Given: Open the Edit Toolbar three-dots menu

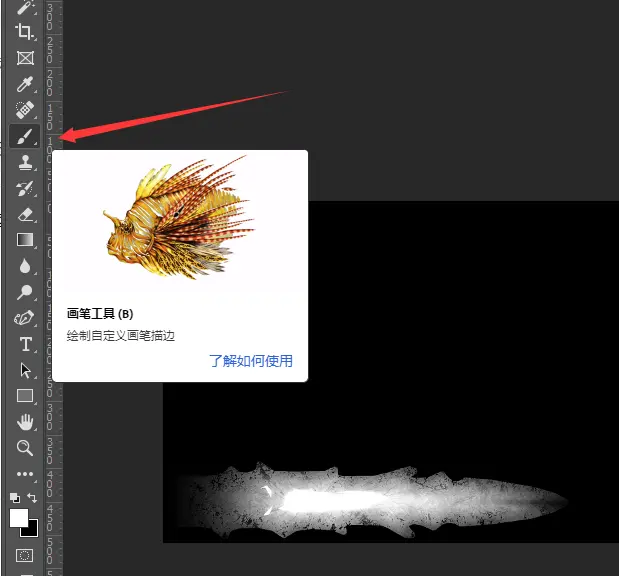Looking at the screenshot, I should [x=25, y=474].
